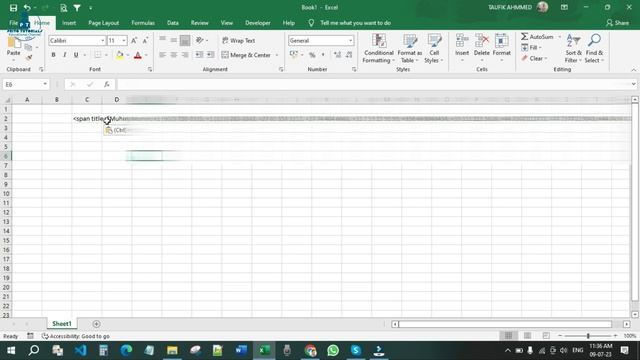Open the Clear dropdown
The image size is (640, 360).
coord(534,58)
